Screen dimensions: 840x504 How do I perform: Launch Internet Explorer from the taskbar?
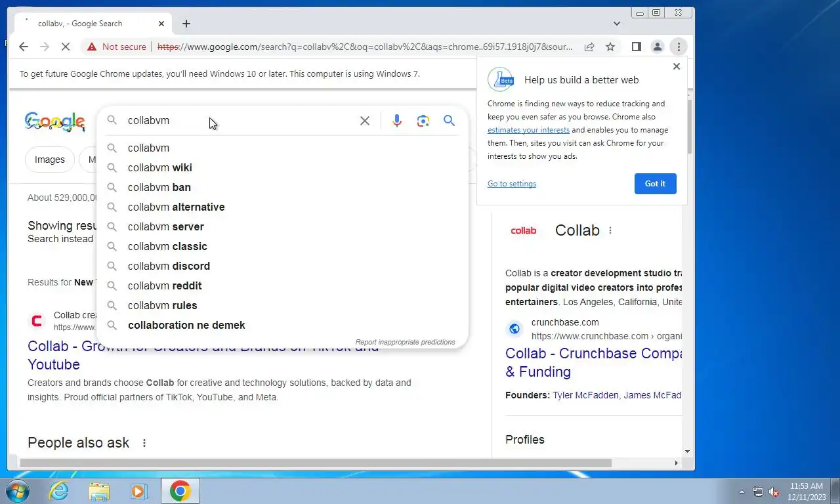tap(59, 491)
